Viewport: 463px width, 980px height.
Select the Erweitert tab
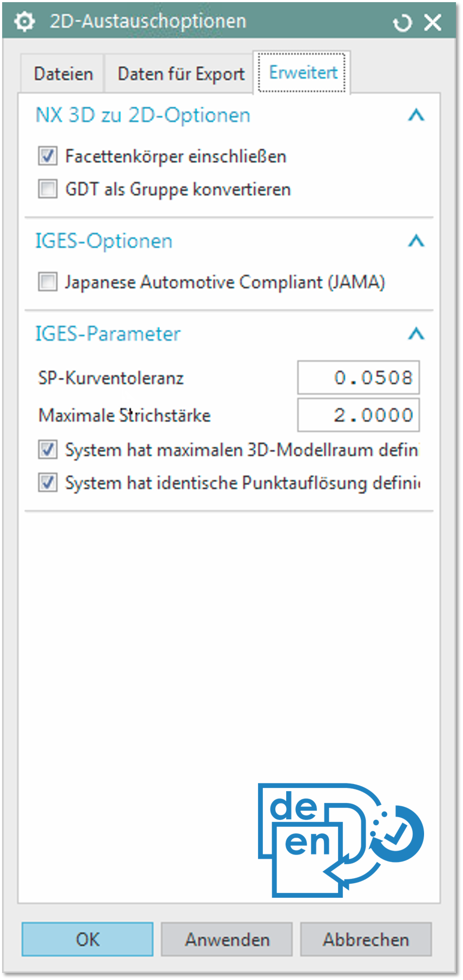coord(302,73)
